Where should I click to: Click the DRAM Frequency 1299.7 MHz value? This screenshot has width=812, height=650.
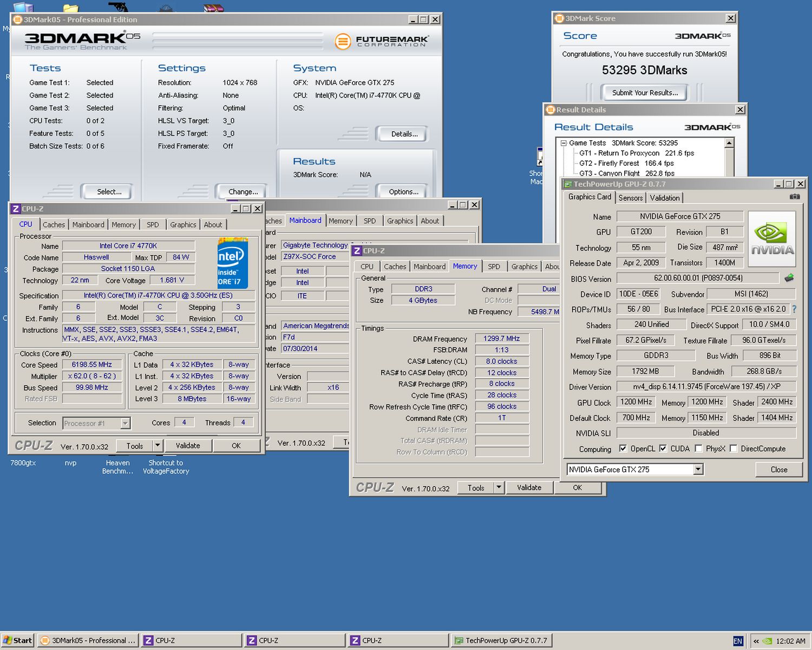pos(501,339)
